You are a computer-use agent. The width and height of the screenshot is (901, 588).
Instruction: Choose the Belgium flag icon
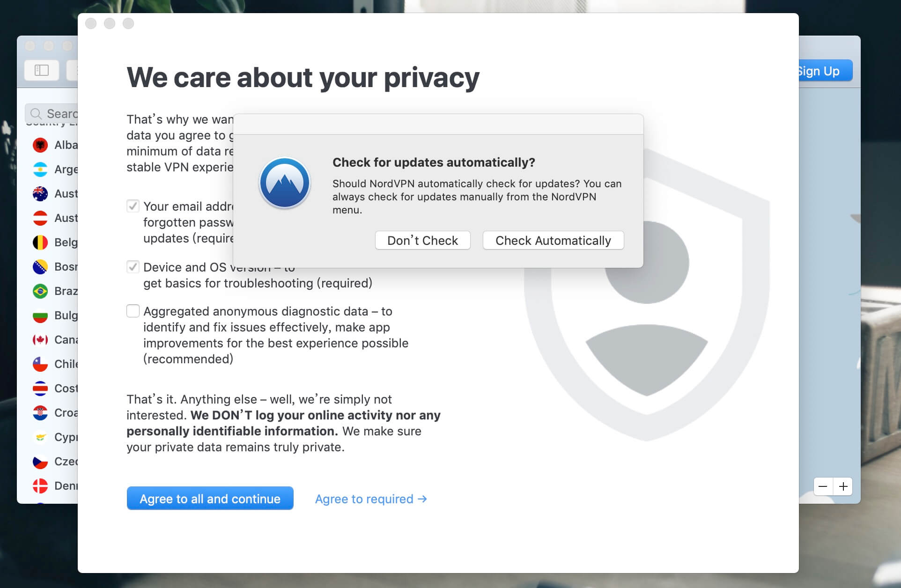click(x=40, y=243)
